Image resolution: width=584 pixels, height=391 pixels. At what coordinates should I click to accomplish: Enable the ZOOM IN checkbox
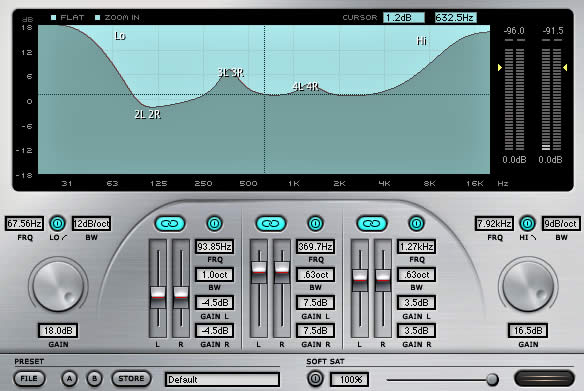[x=98, y=18]
